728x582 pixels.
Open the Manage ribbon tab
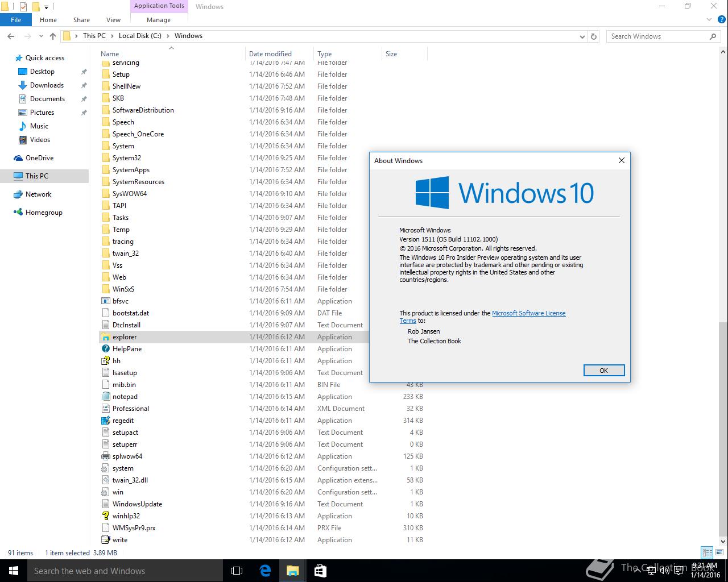[x=159, y=20]
